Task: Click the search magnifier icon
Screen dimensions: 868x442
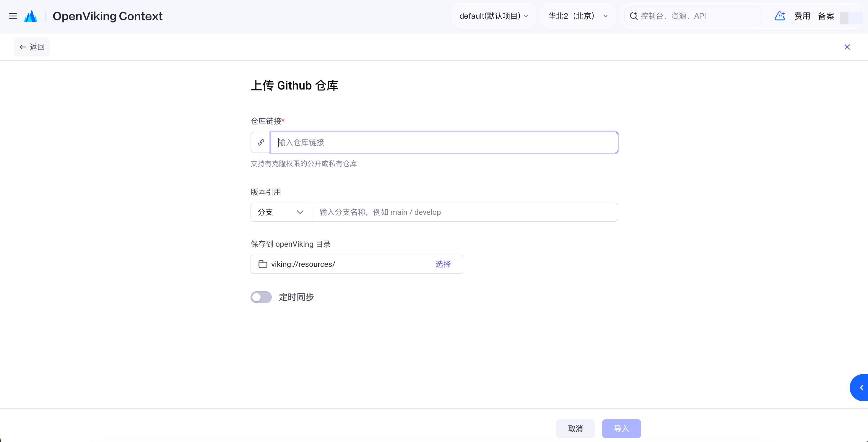Action: click(633, 16)
